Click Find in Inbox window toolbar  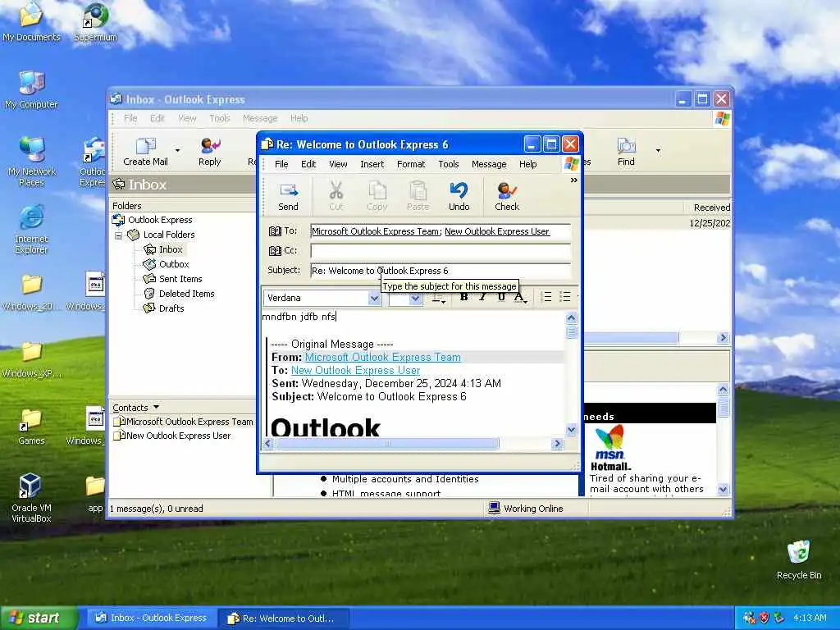click(x=626, y=152)
